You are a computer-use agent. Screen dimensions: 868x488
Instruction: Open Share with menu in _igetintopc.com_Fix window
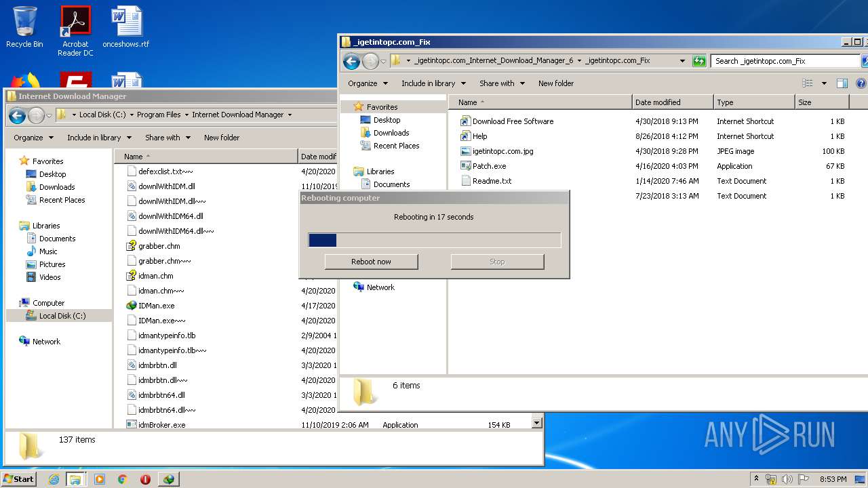pyautogui.click(x=502, y=83)
